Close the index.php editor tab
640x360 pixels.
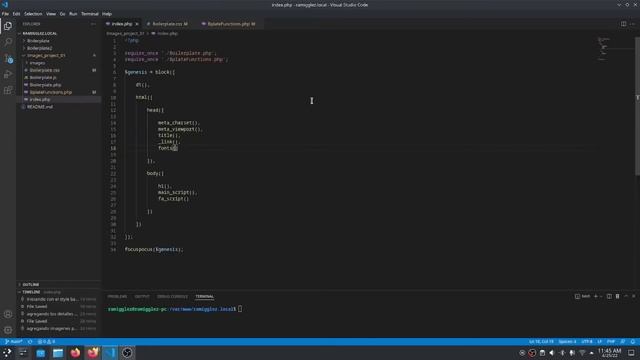coord(137,24)
